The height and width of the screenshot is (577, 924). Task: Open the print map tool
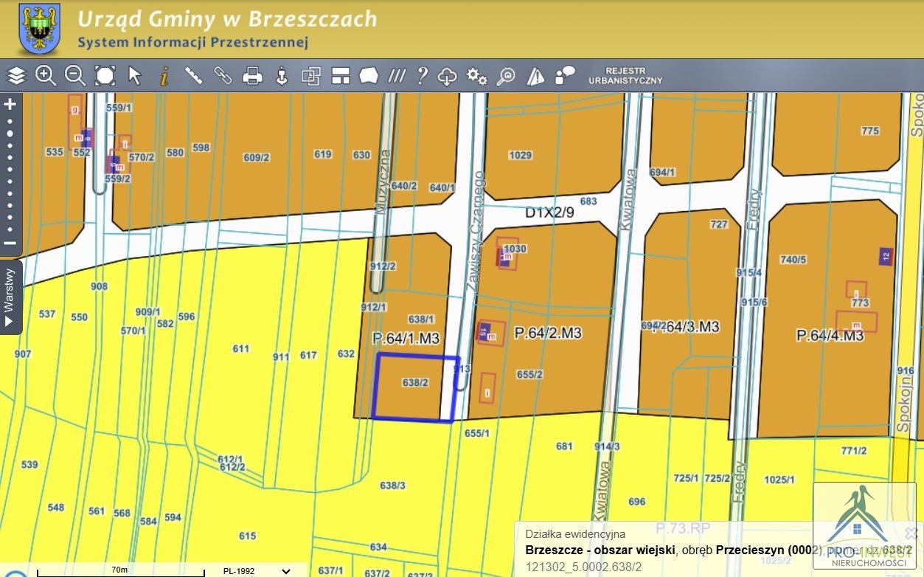[253, 75]
